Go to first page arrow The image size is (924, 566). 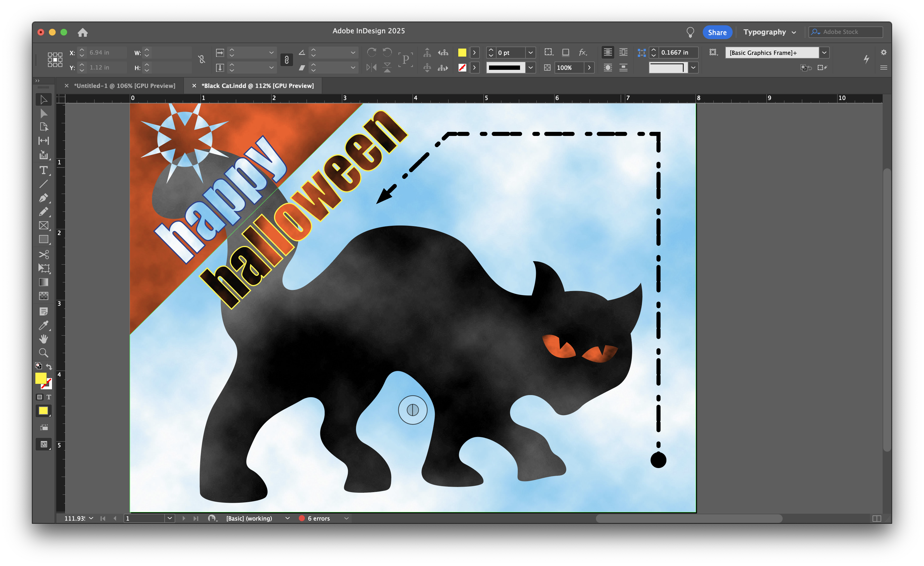[x=103, y=518]
